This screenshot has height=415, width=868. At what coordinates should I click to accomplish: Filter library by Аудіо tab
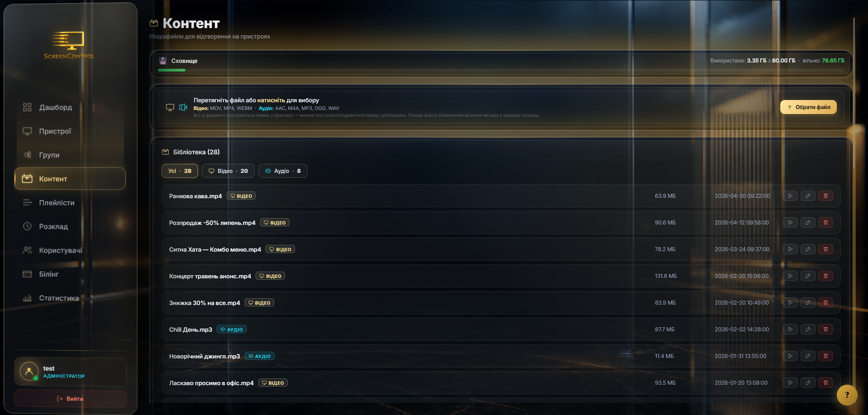pyautogui.click(x=283, y=171)
